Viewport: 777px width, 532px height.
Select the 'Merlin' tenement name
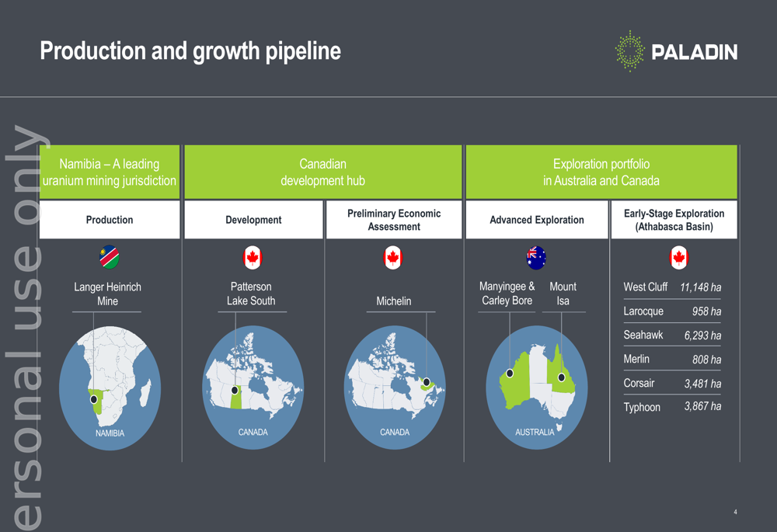[x=636, y=359]
